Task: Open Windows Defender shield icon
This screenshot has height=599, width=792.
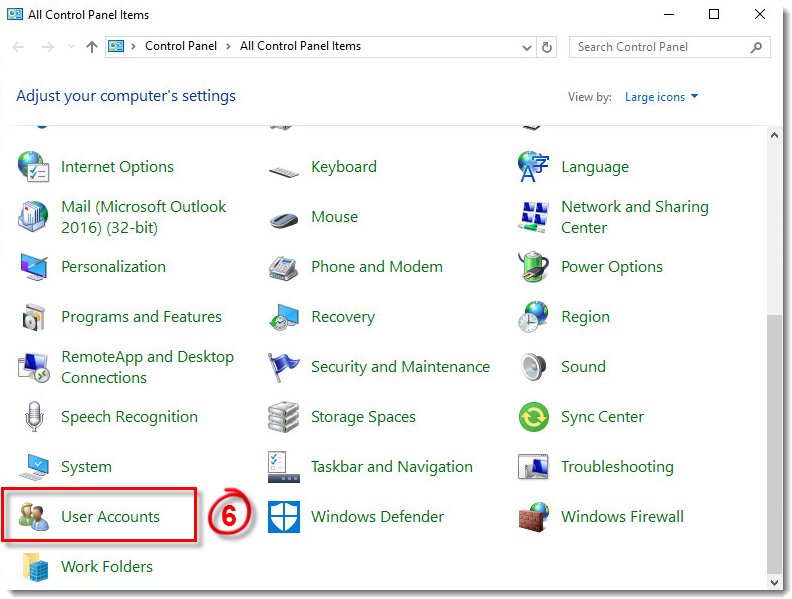Action: [284, 517]
